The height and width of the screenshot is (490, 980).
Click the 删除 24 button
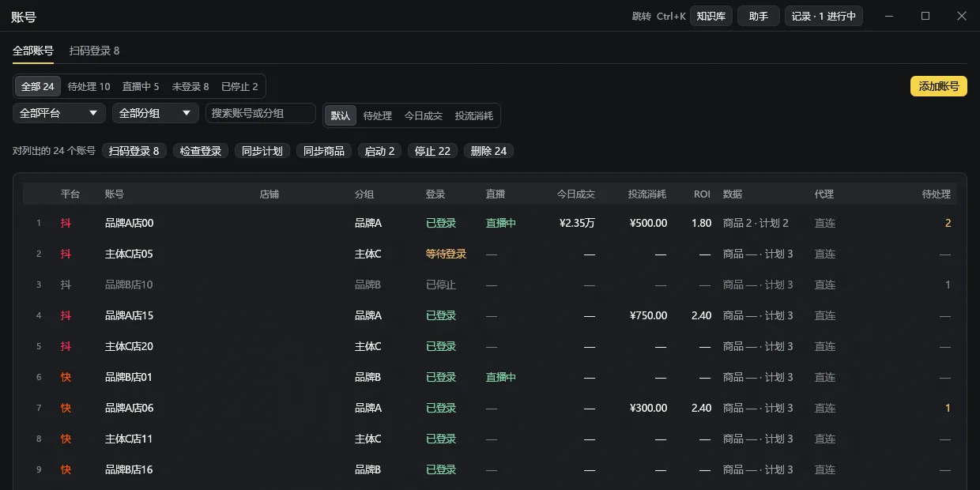(488, 150)
